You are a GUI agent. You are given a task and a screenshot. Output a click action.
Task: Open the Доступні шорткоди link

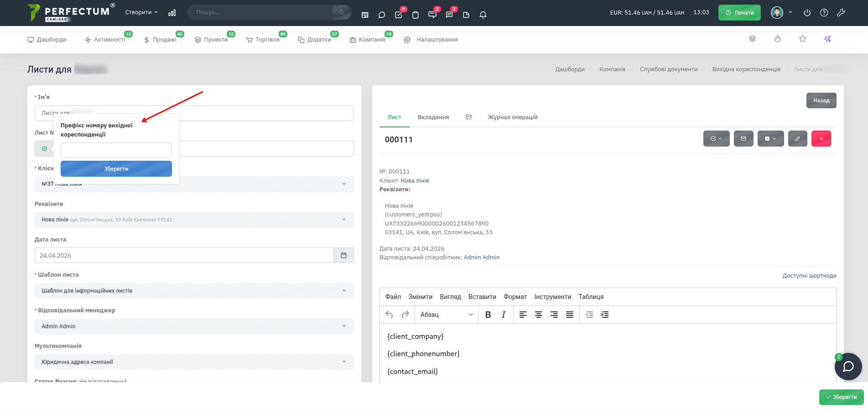809,276
